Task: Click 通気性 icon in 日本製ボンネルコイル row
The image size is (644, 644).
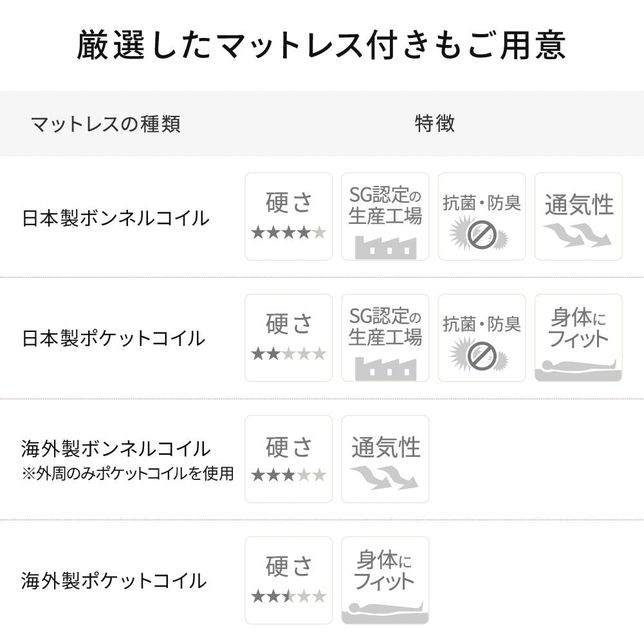Action: pyautogui.click(x=578, y=217)
